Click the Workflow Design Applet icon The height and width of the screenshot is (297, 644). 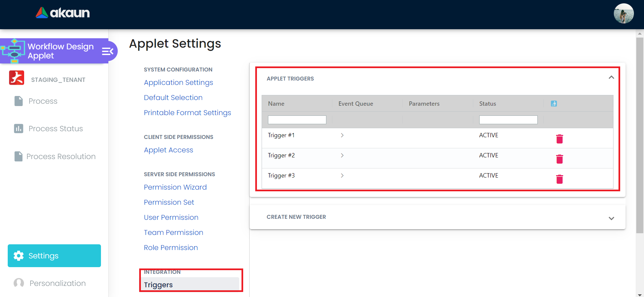pyautogui.click(x=13, y=51)
